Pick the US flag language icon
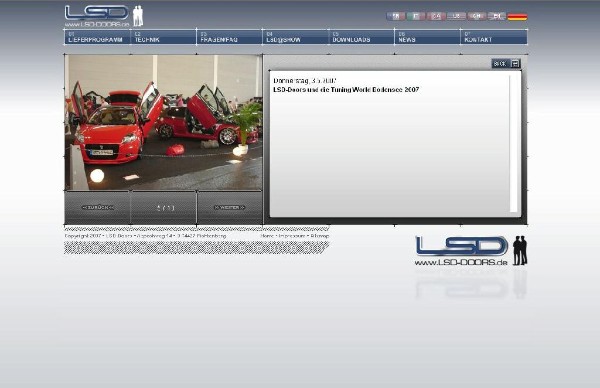 456,16
